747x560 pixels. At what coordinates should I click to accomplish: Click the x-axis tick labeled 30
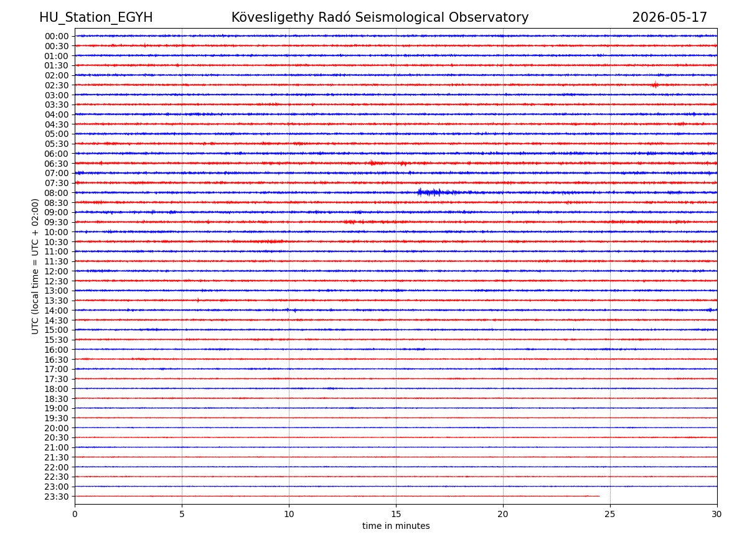pos(717,515)
